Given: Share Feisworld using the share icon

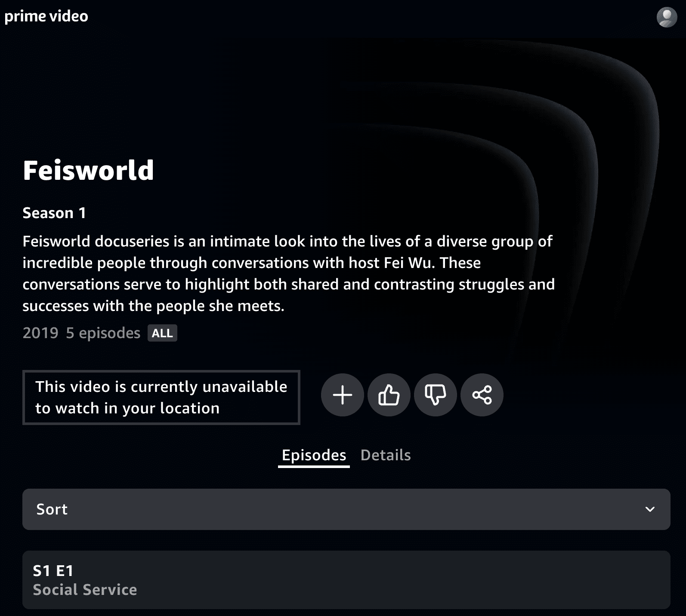Looking at the screenshot, I should [x=482, y=395].
